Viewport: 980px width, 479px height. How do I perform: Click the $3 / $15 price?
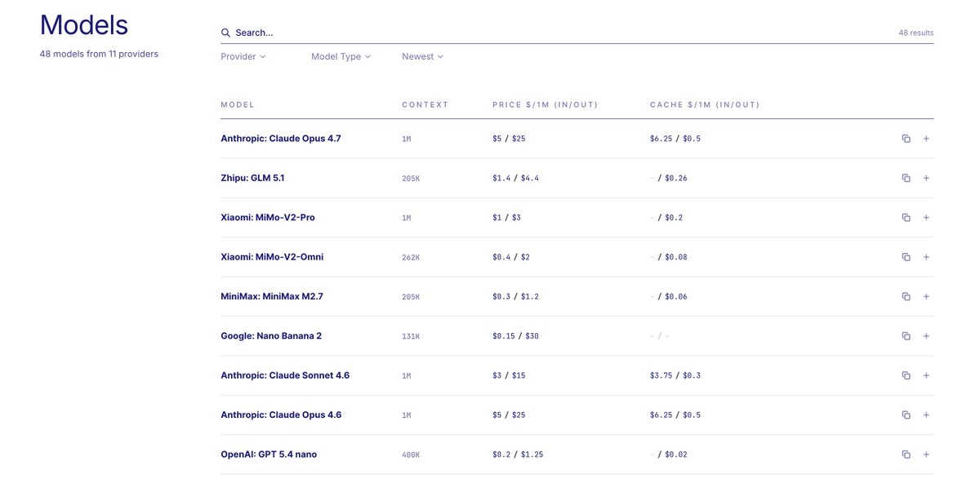pos(509,375)
